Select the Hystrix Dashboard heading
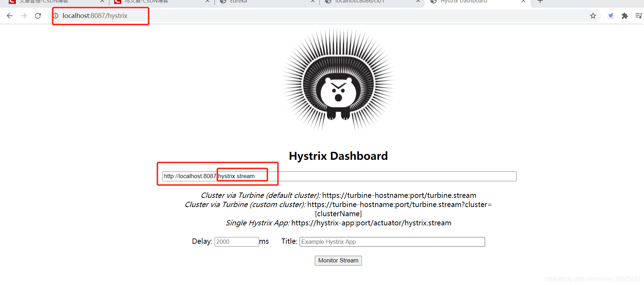The image size is (644, 285). pyautogui.click(x=338, y=156)
